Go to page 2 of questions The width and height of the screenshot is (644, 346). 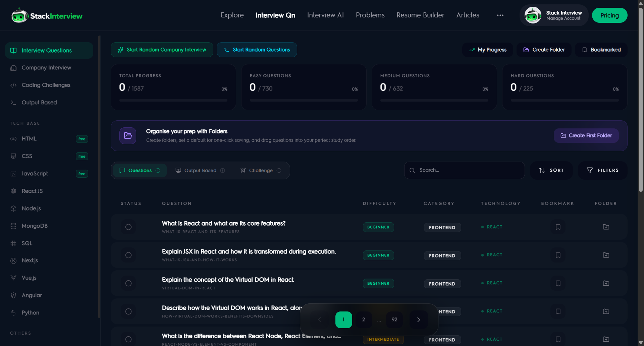(364, 320)
